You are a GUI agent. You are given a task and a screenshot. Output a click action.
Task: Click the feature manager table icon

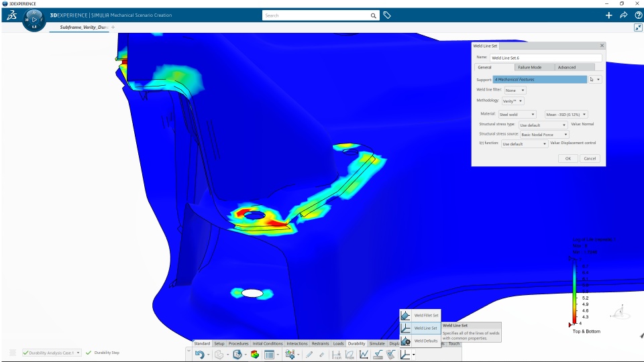[270, 355]
